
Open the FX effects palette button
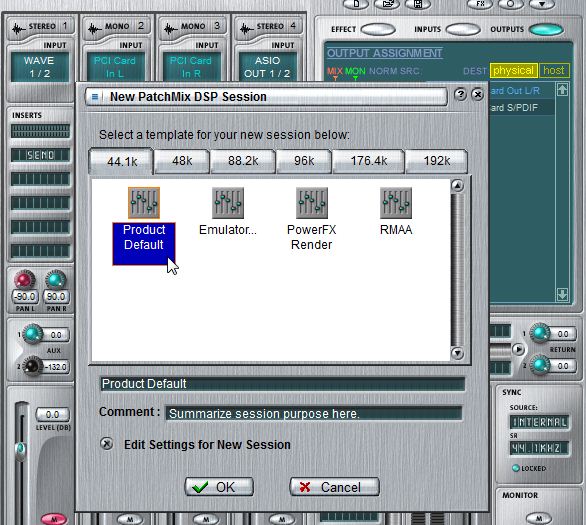(x=480, y=4)
